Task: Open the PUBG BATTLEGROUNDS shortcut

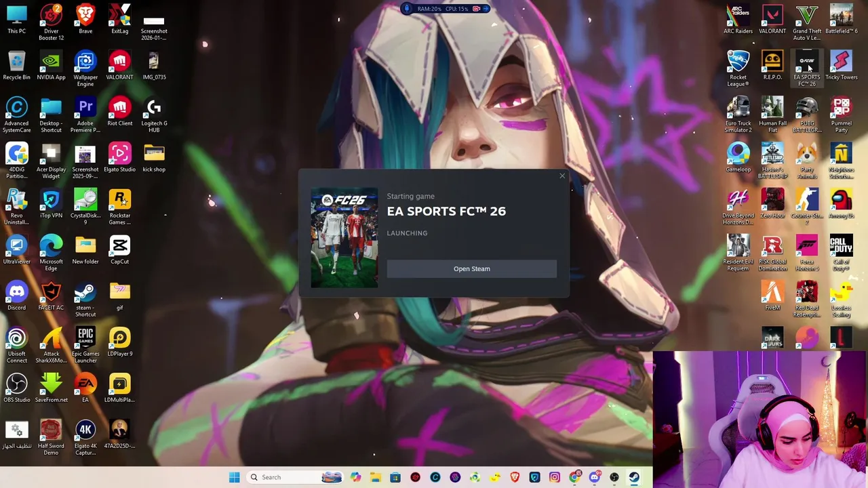Action: [807, 115]
